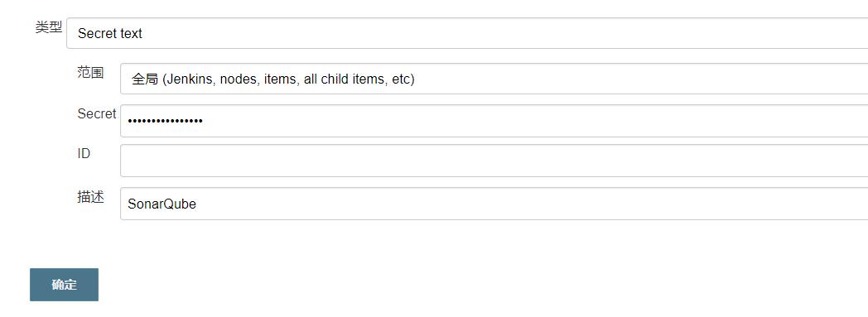The height and width of the screenshot is (317, 868).
Task: Place cursor after the SonarQube text
Action: pos(198,204)
